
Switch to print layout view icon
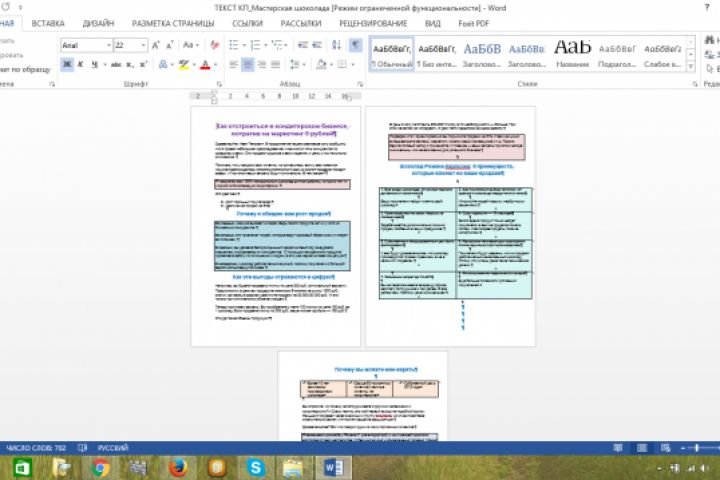pos(642,448)
